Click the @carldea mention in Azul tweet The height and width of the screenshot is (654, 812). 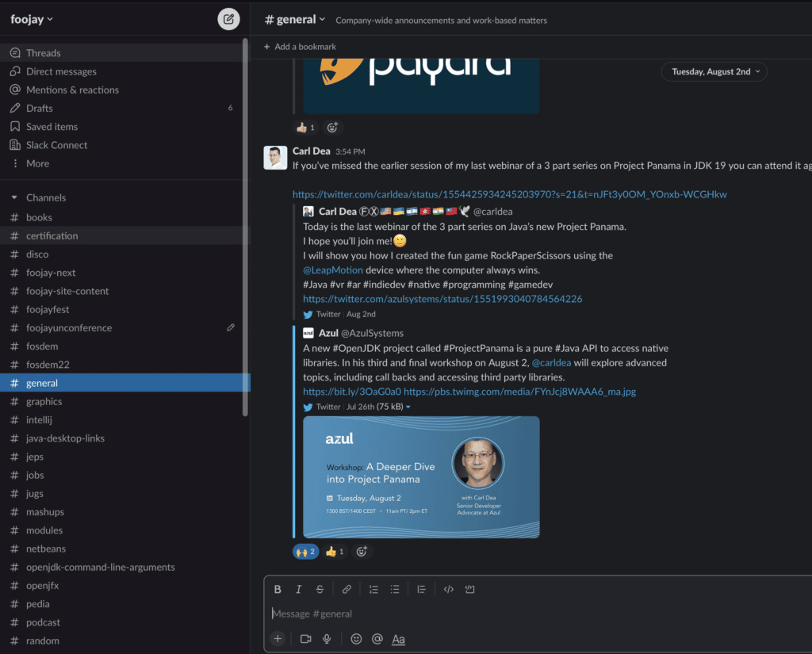(552, 362)
